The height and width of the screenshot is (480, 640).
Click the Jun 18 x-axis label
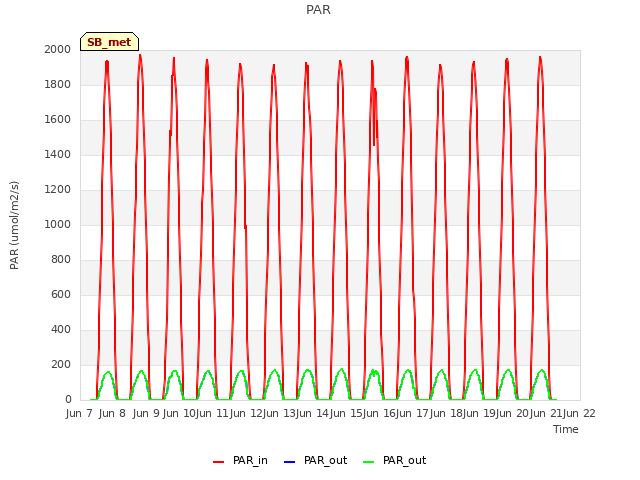[447, 413]
